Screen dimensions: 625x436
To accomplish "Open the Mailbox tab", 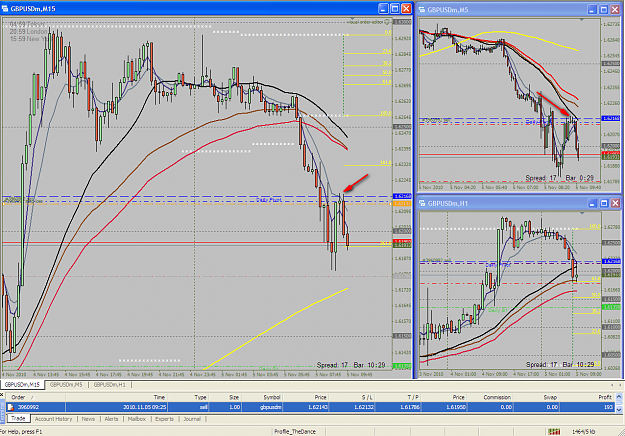I will (x=137, y=419).
